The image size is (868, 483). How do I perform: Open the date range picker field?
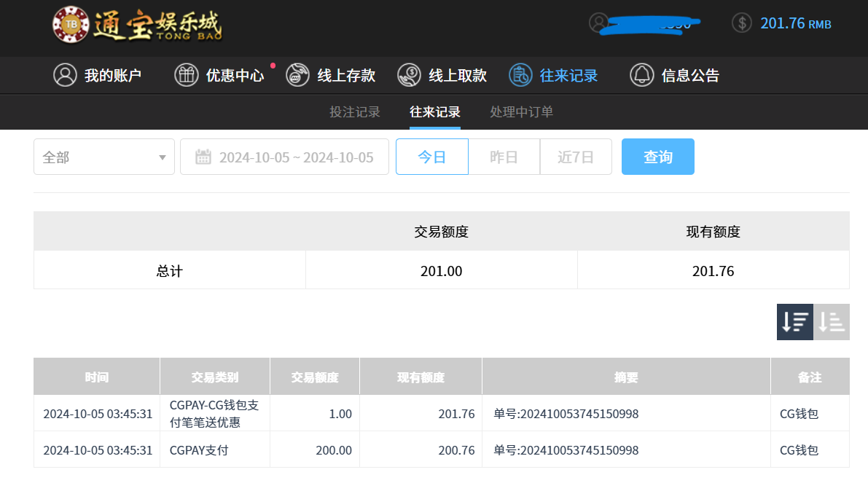[284, 157]
